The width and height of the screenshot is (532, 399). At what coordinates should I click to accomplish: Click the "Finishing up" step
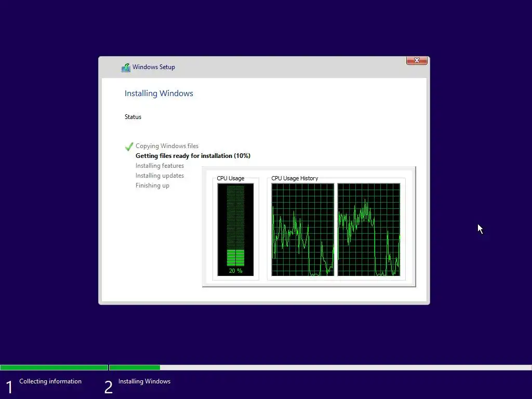click(x=152, y=185)
